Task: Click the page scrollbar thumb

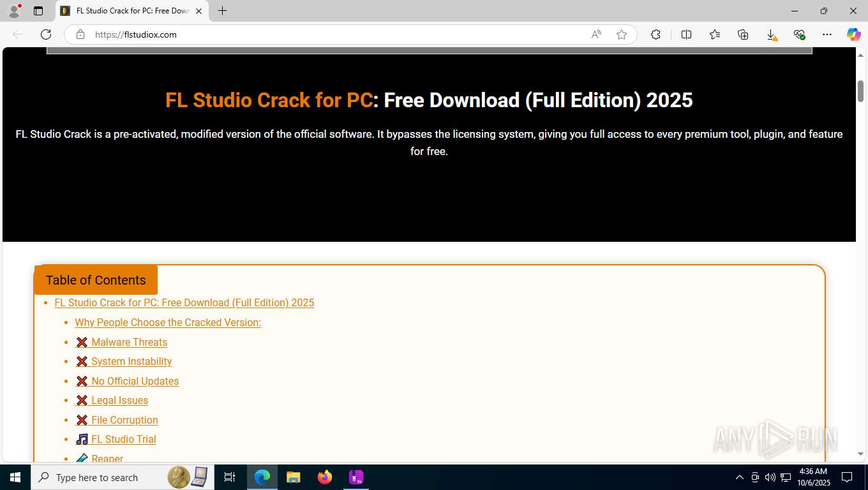Action: tap(860, 91)
